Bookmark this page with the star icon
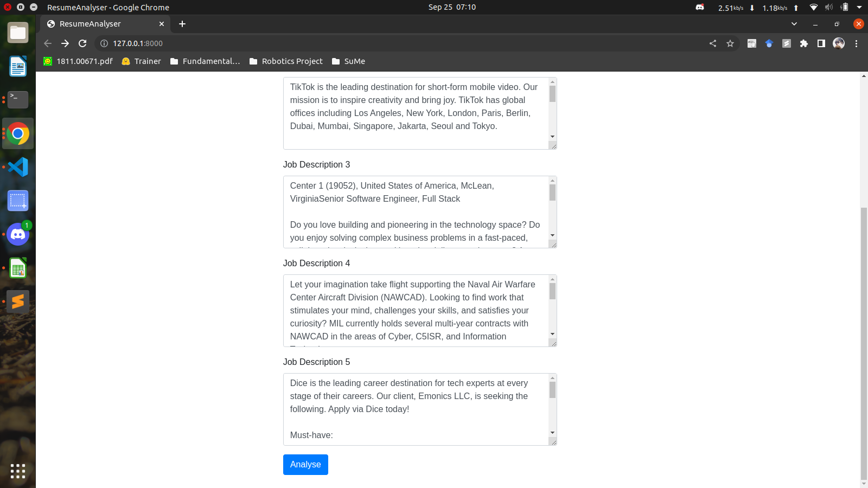Screen dimensions: 868x488 [x=730, y=43]
